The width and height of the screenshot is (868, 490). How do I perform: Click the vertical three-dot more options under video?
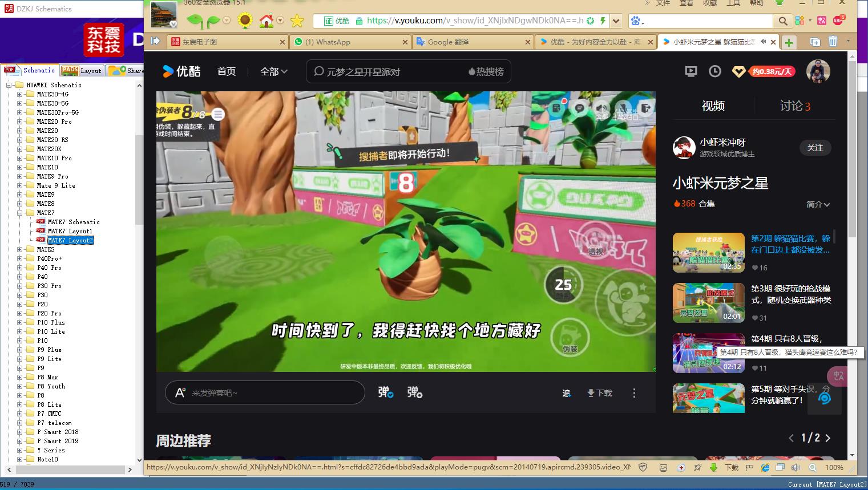pos(634,393)
